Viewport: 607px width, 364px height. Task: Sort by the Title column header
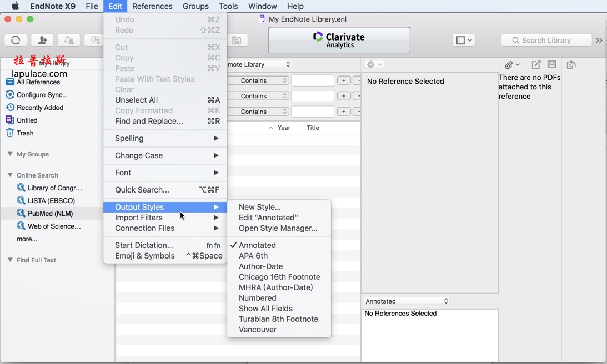pyautogui.click(x=332, y=128)
